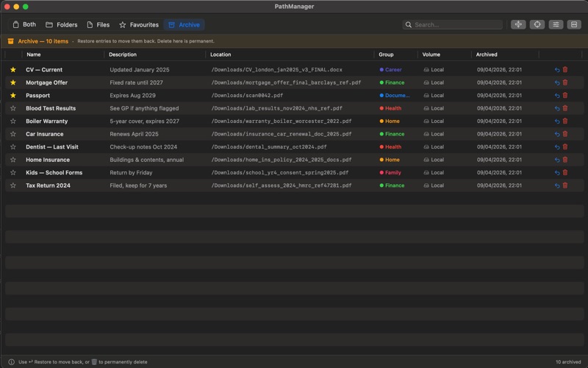Restore the Tax Return 2024 entry
The image size is (588, 368).
557,185
